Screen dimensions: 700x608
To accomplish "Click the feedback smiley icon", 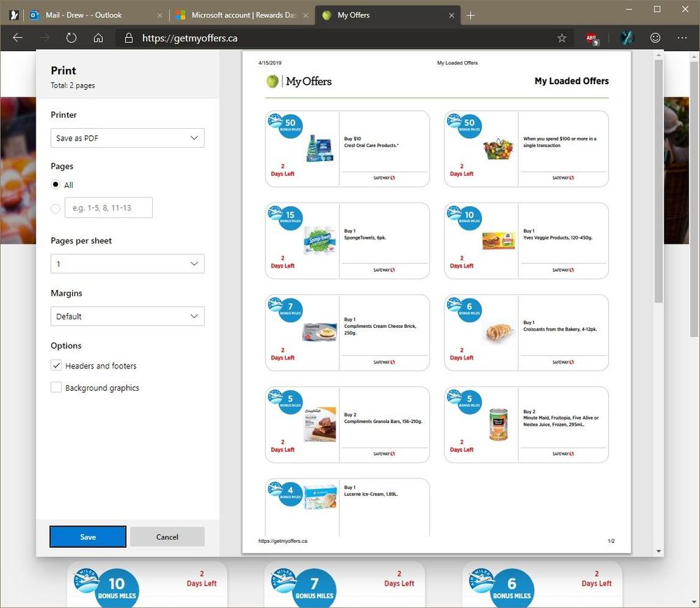I will [655, 38].
